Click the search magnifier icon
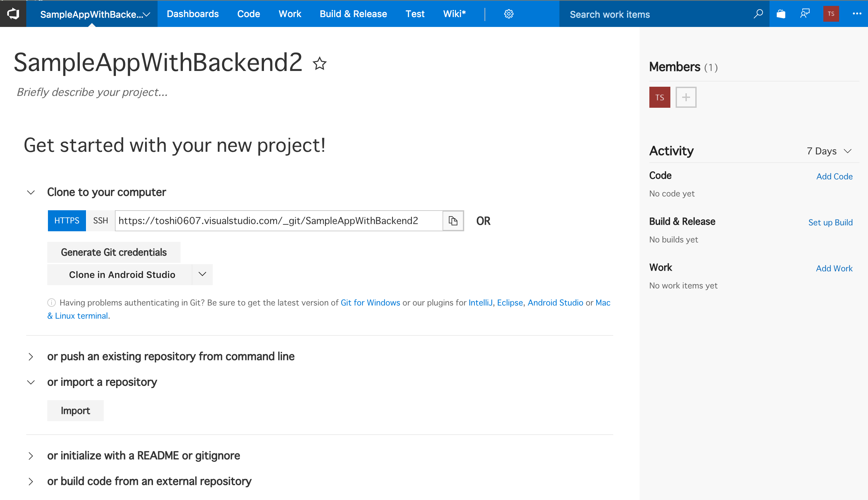Image resolution: width=868 pixels, height=500 pixels. point(758,14)
